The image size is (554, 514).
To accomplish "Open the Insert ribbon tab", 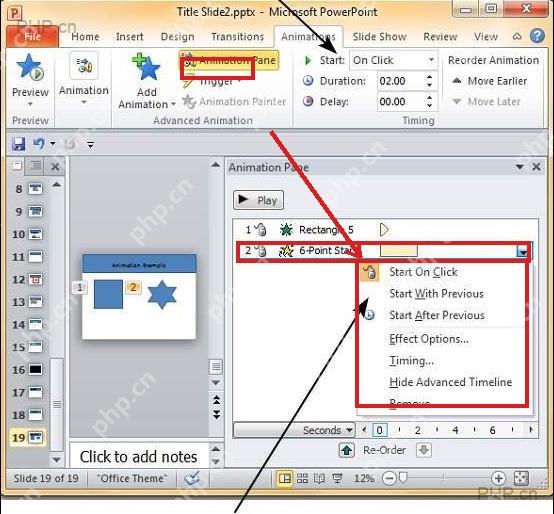I will (x=129, y=37).
